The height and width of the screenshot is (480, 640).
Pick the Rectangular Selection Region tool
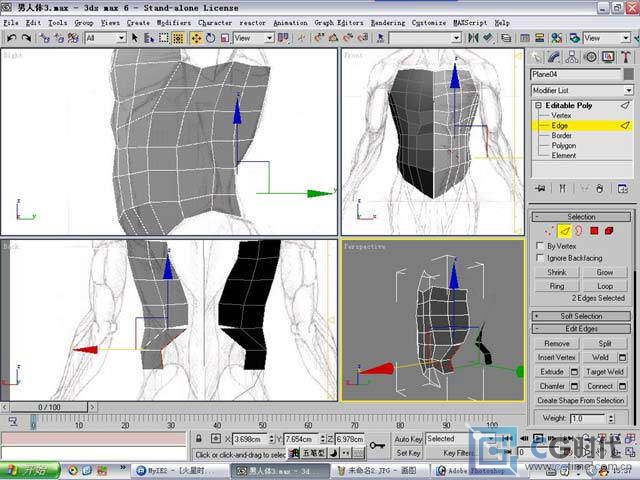[164, 38]
